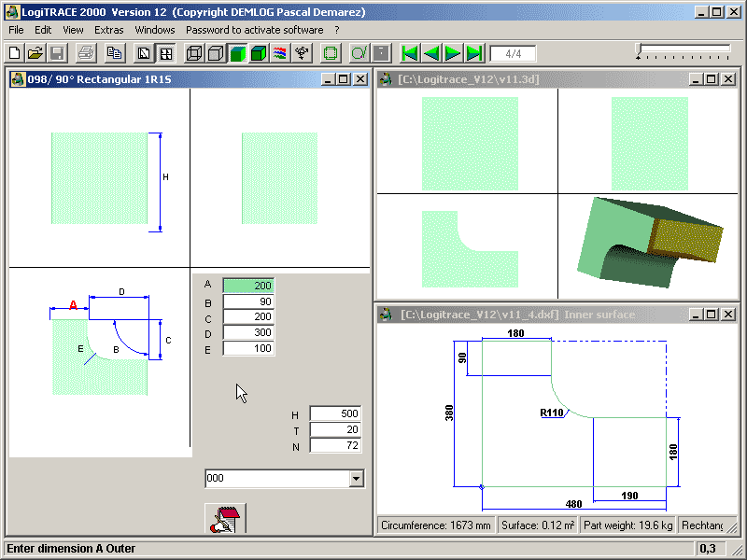The image size is (747, 560).
Task: Open the Edit menu
Action: point(43,30)
